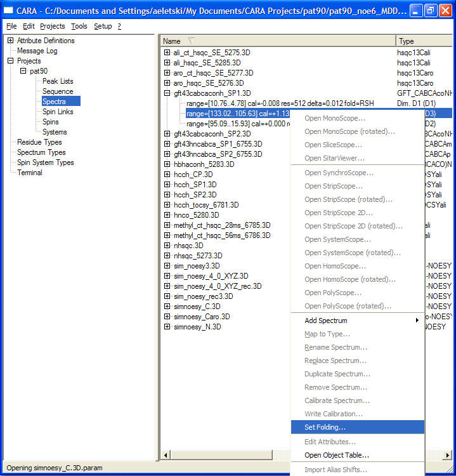Collapse the gft43cabcaconh_SP1.3D spectrum
This screenshot has width=456, height=476.
click(167, 93)
